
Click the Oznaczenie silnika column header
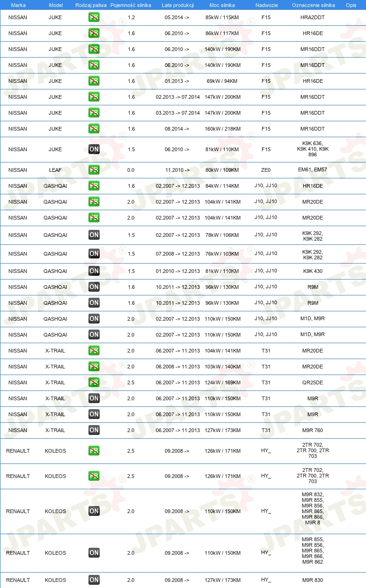tap(313, 5)
